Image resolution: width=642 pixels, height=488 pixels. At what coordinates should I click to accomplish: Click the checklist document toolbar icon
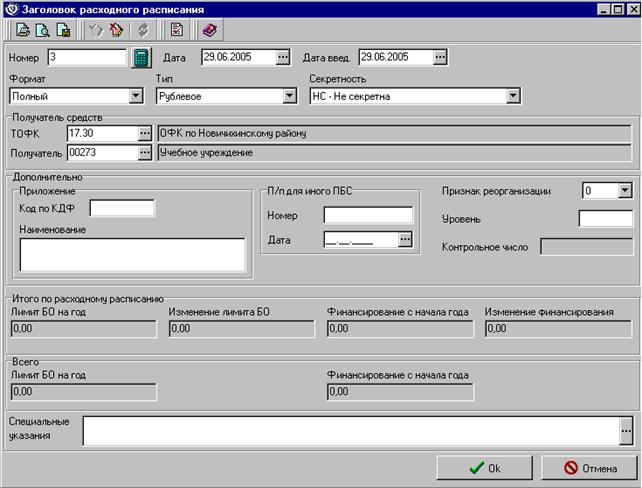(x=176, y=30)
